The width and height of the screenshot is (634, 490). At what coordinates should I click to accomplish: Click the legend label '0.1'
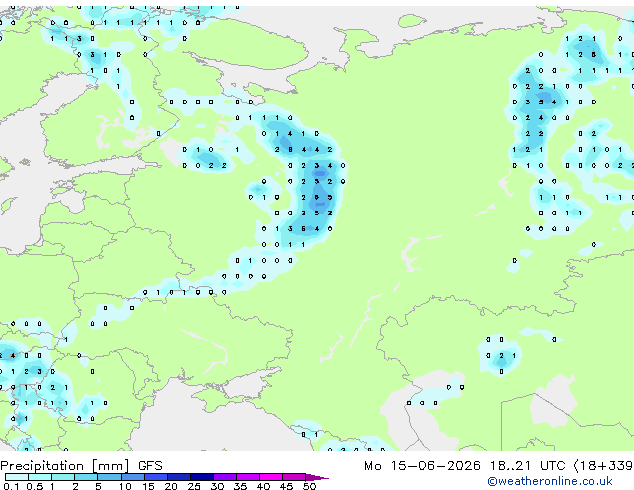point(11,486)
